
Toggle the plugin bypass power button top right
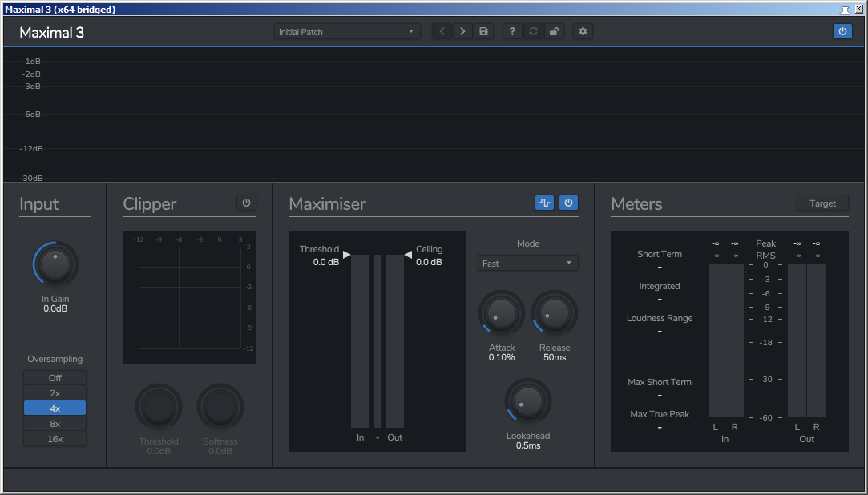(x=842, y=31)
